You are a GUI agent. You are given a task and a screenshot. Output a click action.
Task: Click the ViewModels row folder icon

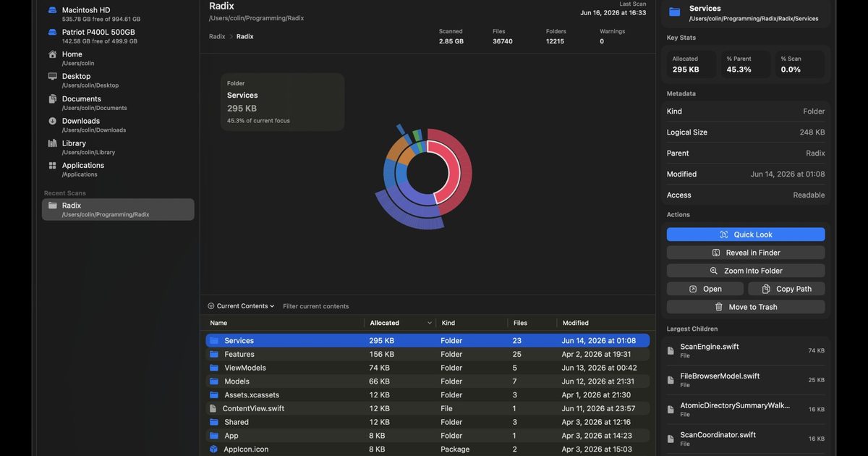(214, 368)
